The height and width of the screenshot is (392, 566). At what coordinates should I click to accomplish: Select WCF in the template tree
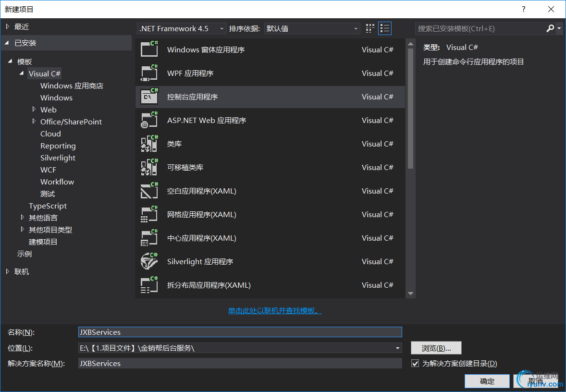click(49, 170)
